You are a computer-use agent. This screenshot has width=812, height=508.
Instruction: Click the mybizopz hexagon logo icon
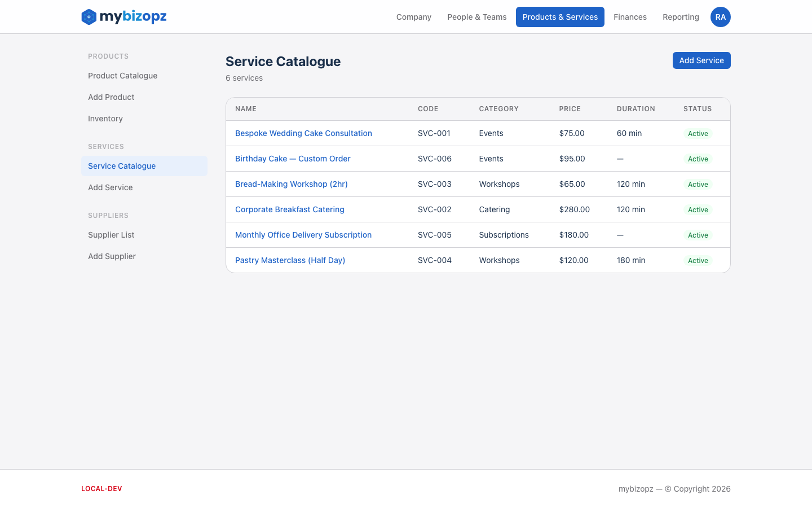point(88,17)
